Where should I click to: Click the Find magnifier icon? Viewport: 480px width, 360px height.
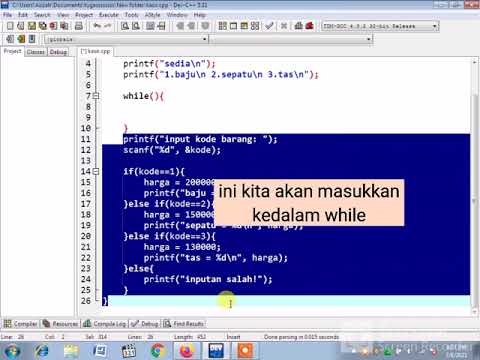(x=125, y=26)
